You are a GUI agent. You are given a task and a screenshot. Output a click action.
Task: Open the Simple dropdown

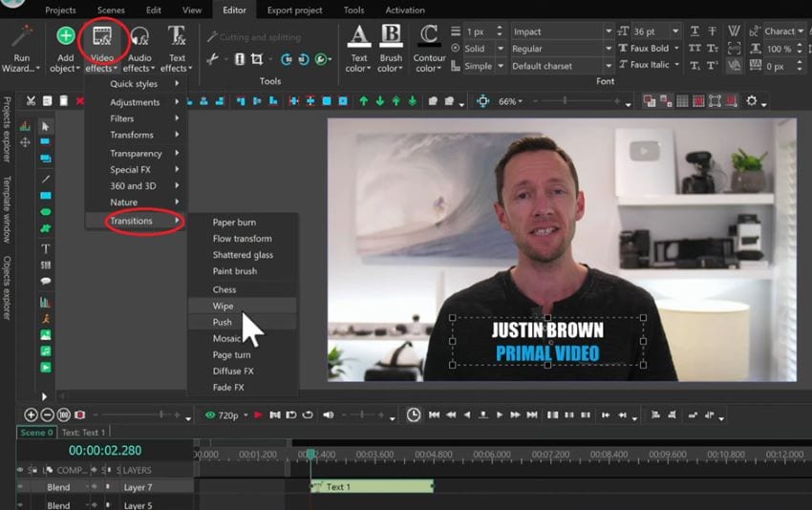[x=501, y=66]
